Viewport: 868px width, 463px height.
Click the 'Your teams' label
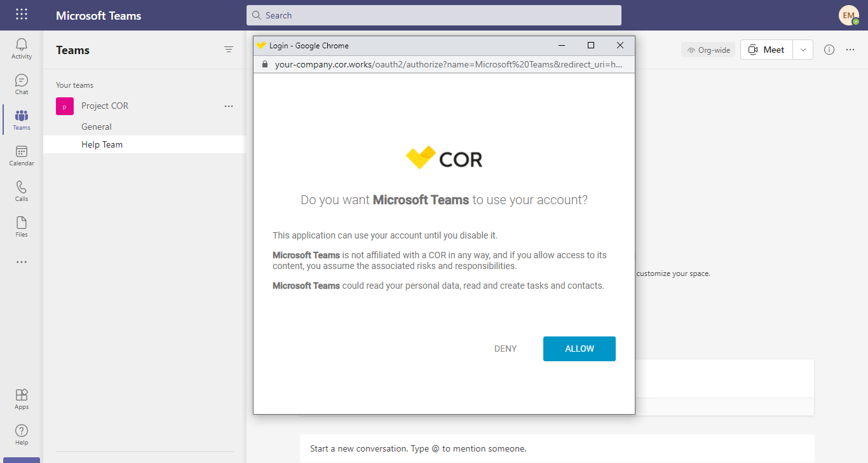tap(75, 85)
